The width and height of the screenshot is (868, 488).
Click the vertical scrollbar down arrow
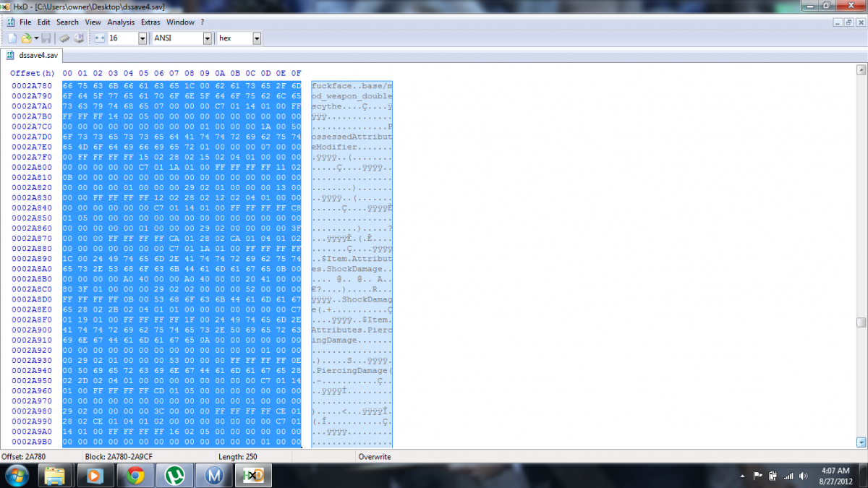click(x=861, y=442)
